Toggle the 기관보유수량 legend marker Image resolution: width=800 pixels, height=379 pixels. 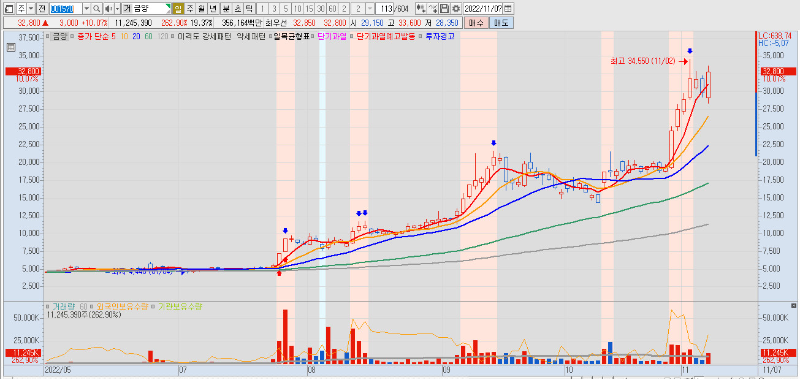click(153, 307)
